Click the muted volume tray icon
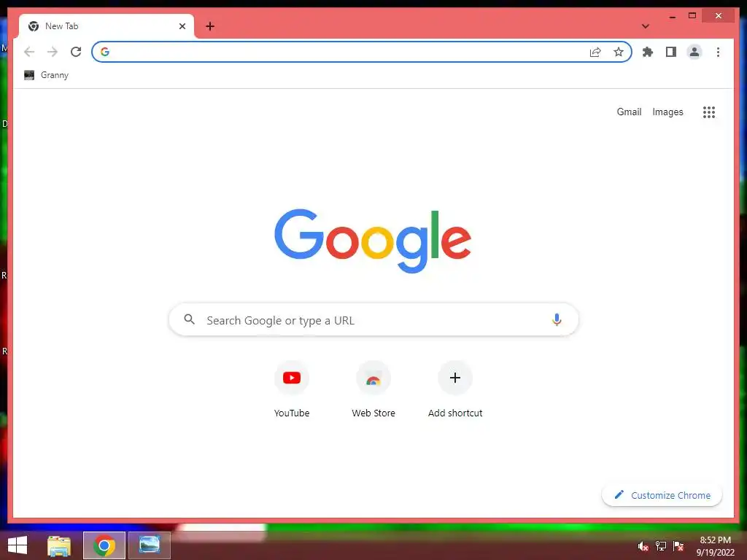Viewport: 747px width, 560px height. 643,546
